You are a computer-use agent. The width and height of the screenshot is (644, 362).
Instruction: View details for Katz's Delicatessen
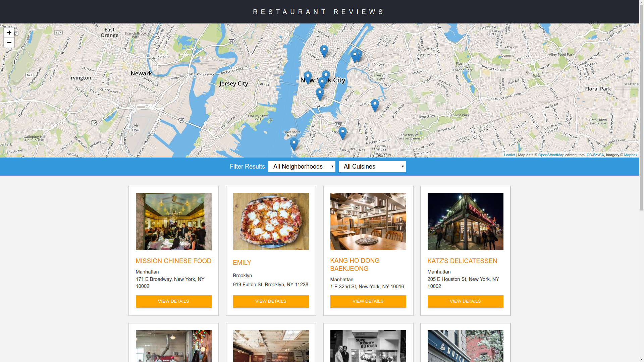tap(465, 301)
